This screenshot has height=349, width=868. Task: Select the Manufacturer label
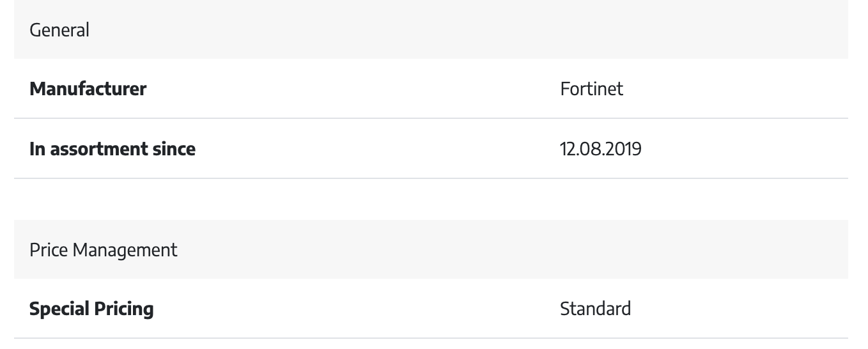point(88,89)
